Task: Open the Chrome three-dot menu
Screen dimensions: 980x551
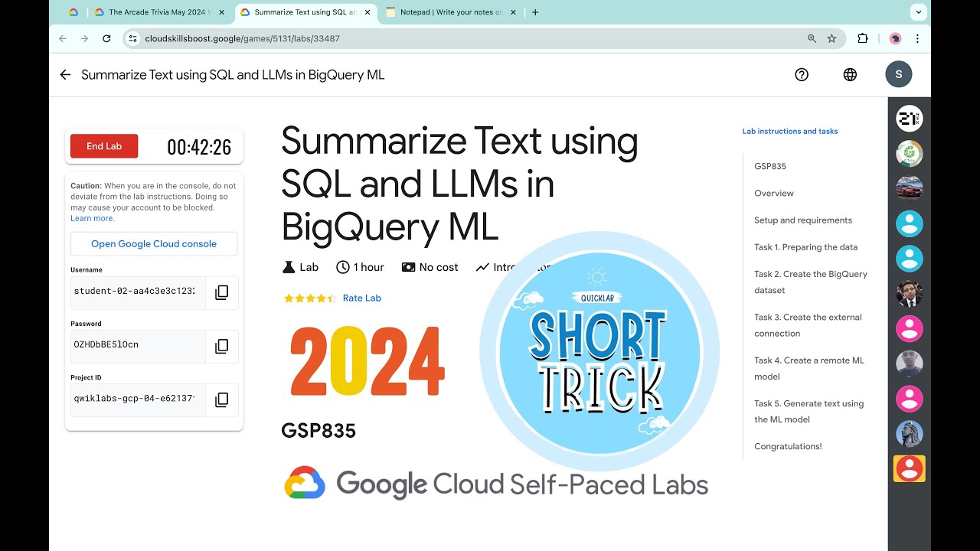Action: tap(917, 38)
